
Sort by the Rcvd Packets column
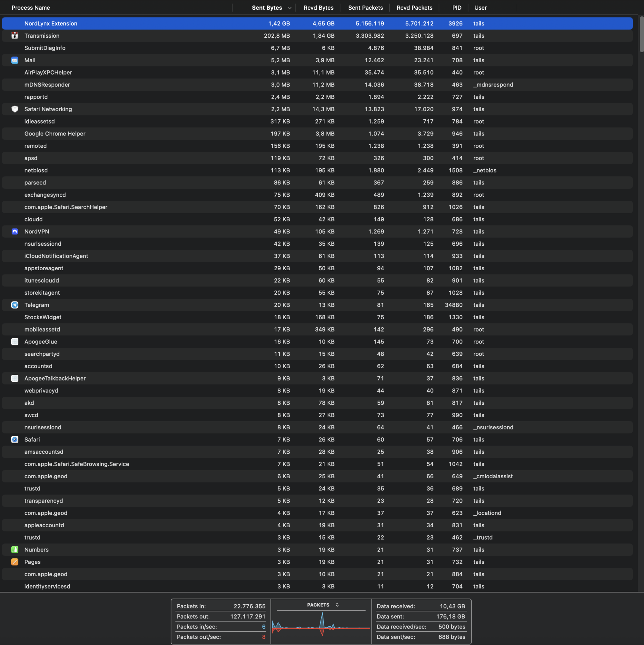pos(414,8)
